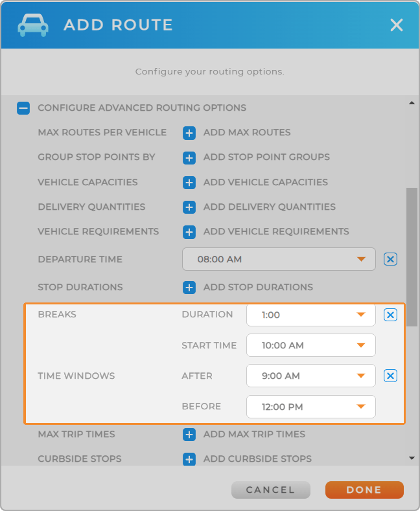Remove the Time Windows setting with its X

click(390, 376)
